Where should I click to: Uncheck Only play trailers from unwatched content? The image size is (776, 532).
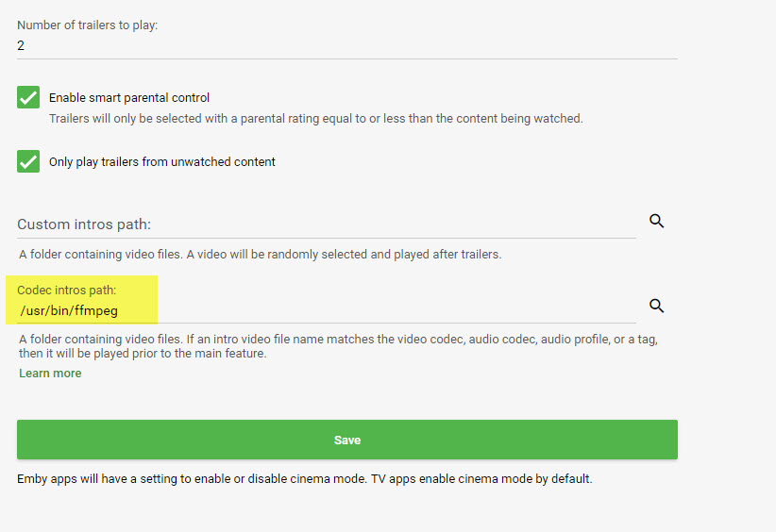(28, 161)
